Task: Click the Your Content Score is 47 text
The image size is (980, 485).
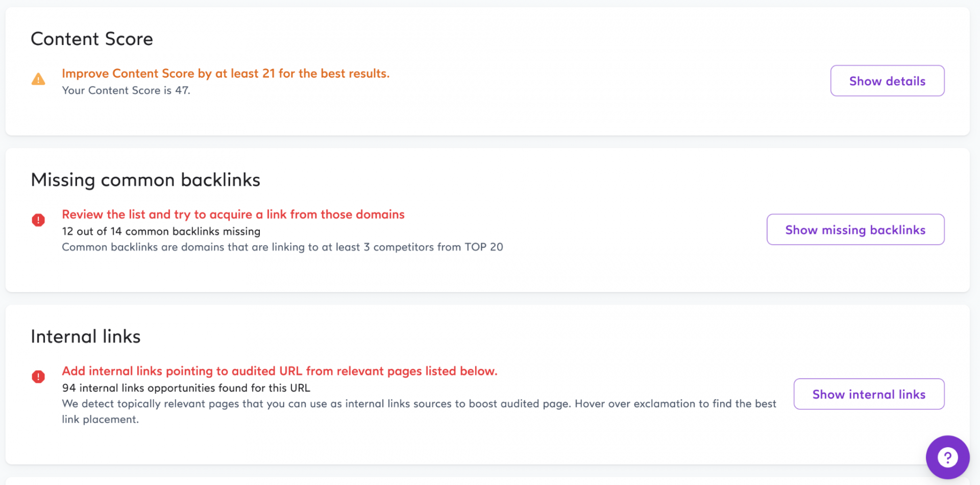Action: tap(126, 90)
